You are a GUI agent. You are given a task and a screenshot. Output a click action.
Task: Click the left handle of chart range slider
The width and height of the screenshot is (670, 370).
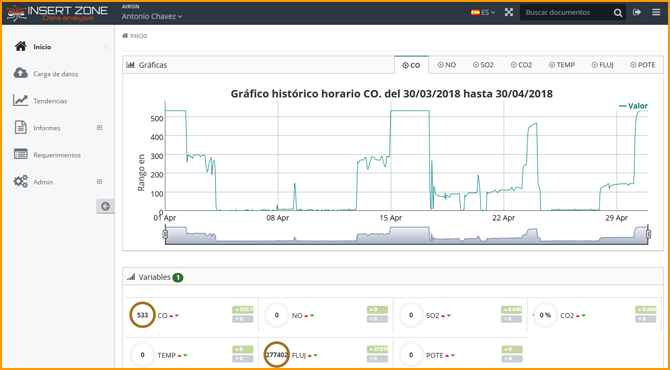pos(165,234)
